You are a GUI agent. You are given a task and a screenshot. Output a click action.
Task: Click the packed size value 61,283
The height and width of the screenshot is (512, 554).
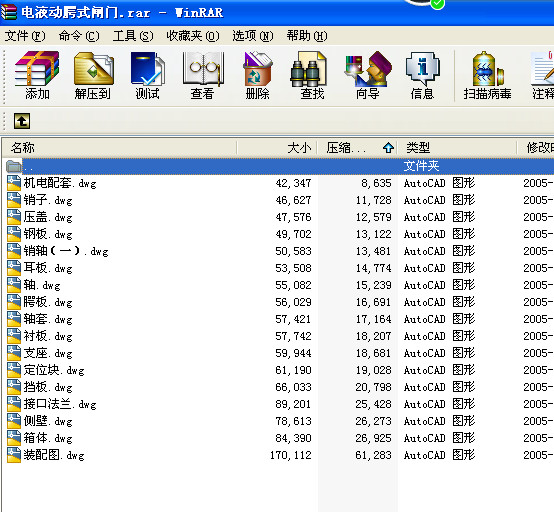click(x=373, y=455)
